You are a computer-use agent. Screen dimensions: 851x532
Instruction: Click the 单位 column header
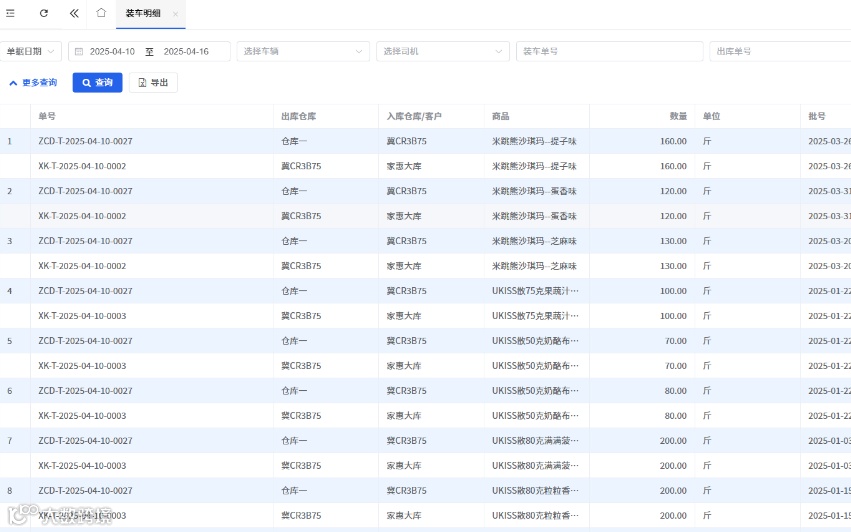(712, 116)
